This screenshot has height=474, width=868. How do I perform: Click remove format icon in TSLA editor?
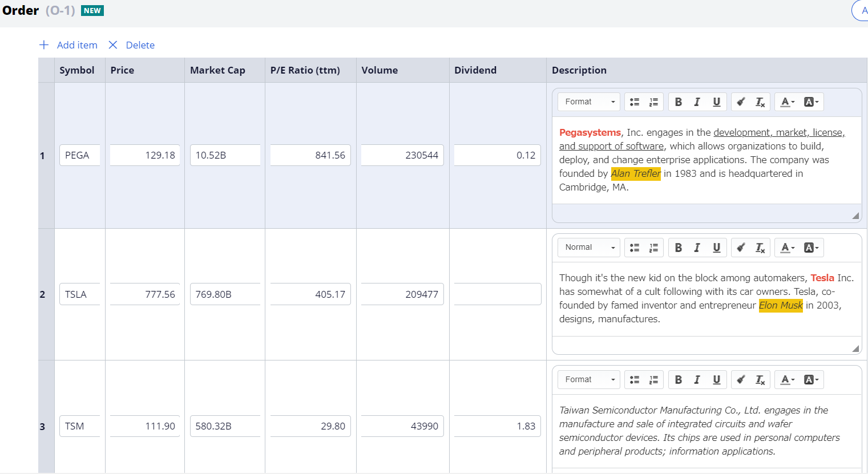[760, 248]
